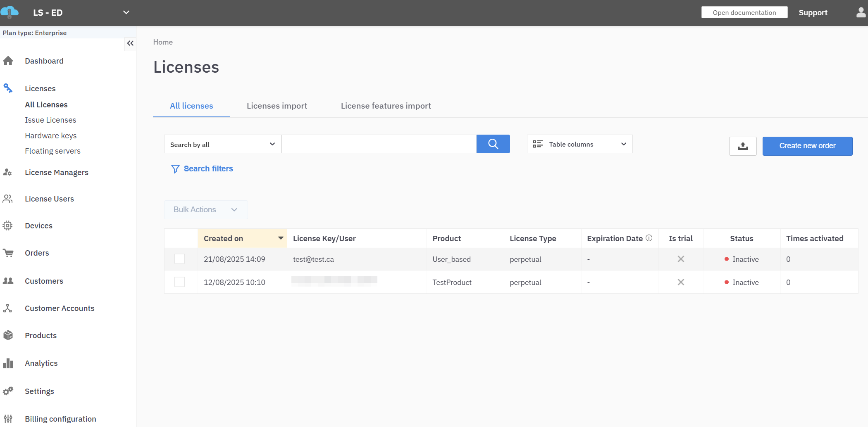Image resolution: width=868 pixels, height=427 pixels.
Task: Switch to License features import tab
Action: [x=386, y=106]
